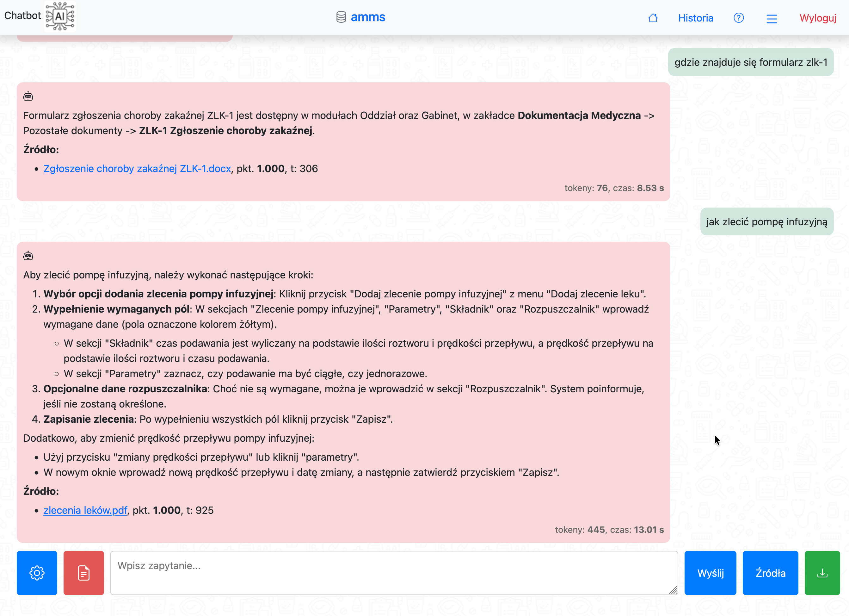Click the textarea resize handle corner

tap(673, 590)
